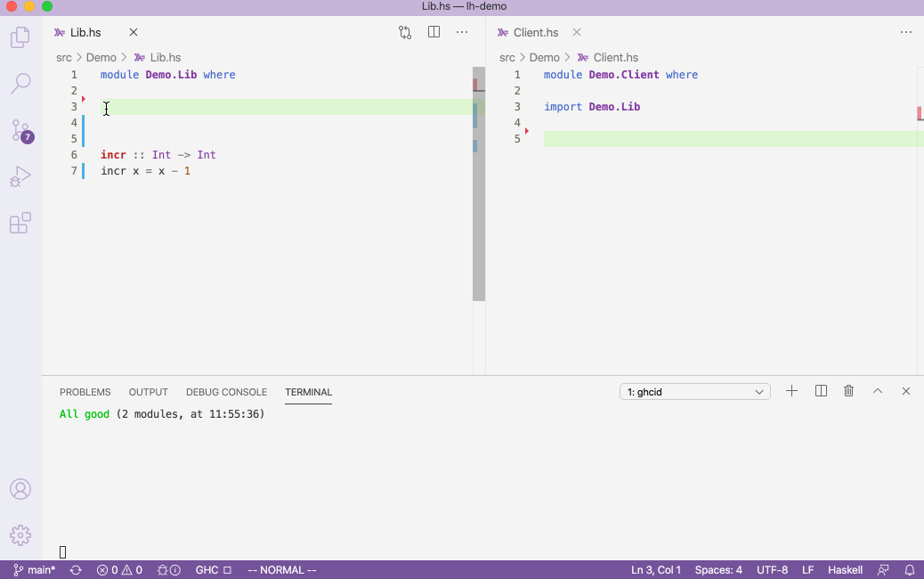Click the main* git branch indicator

tap(34, 570)
